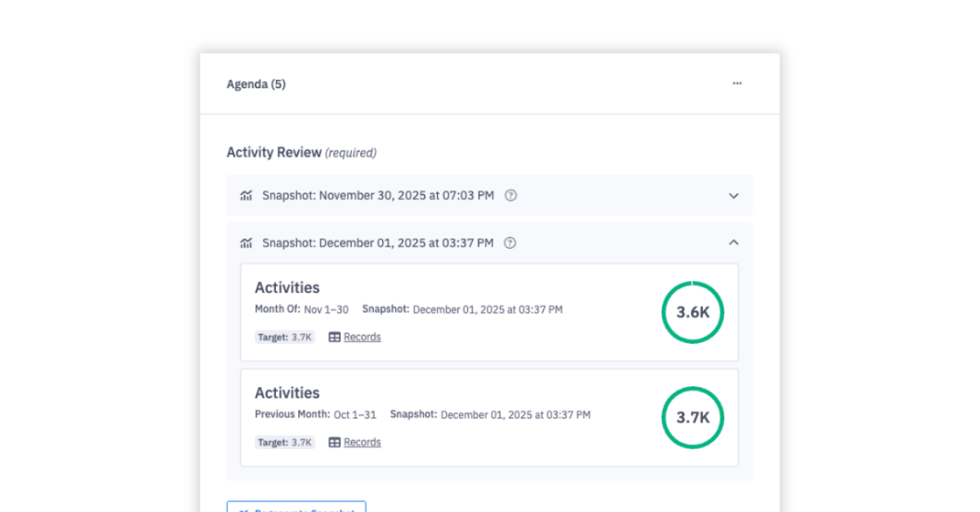Select the Activity Review section title
Image resolution: width=980 pixels, height=512 pixels.
[x=274, y=152]
